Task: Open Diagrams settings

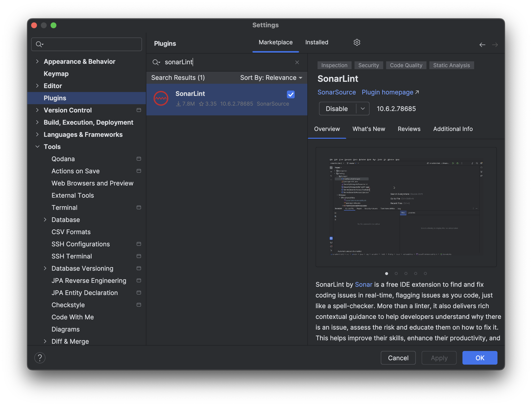Action: tap(65, 329)
